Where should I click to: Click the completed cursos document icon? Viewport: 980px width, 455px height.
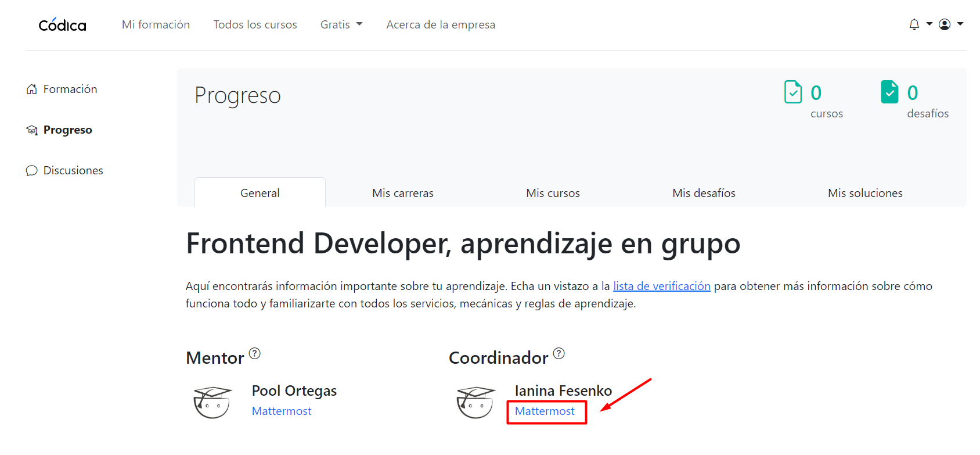[793, 92]
